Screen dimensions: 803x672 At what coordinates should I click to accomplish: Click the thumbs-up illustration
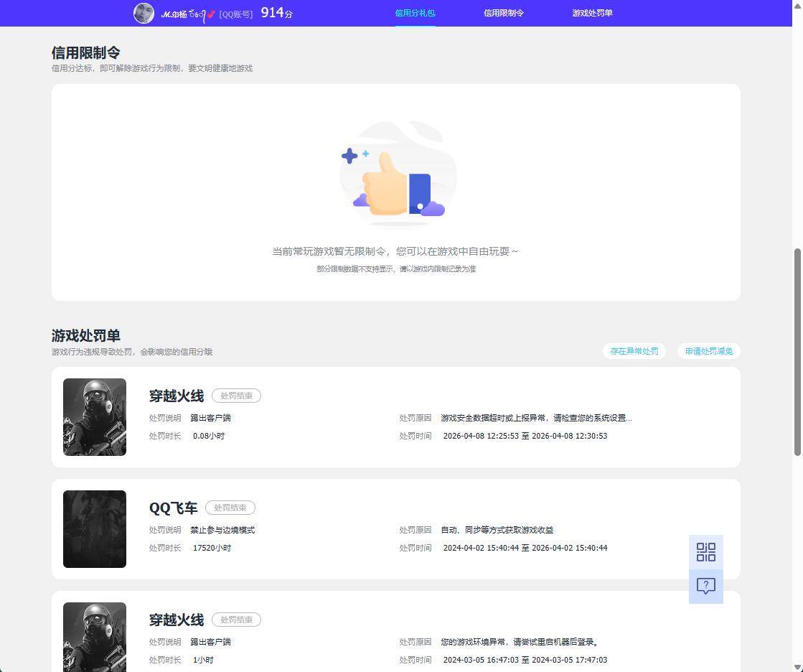397,174
